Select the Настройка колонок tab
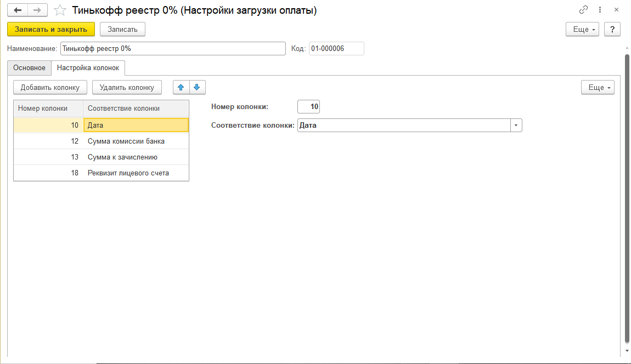 click(88, 67)
